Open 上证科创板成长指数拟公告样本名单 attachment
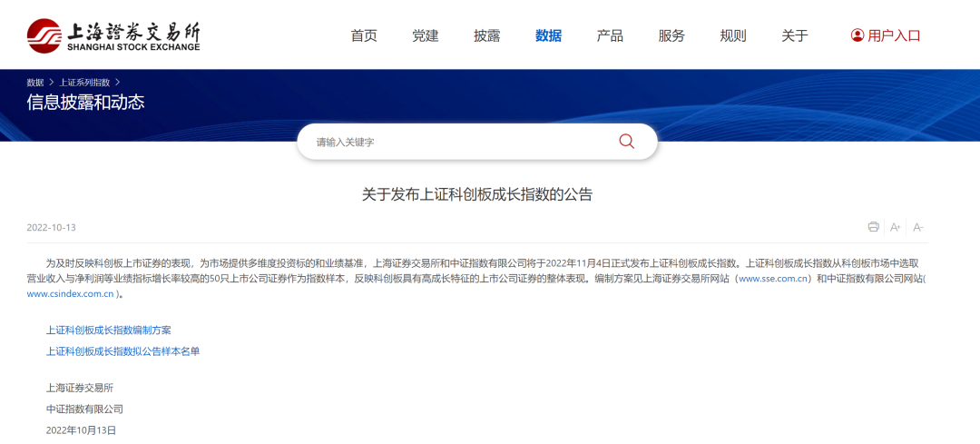The width and height of the screenshot is (980, 444). point(123,351)
